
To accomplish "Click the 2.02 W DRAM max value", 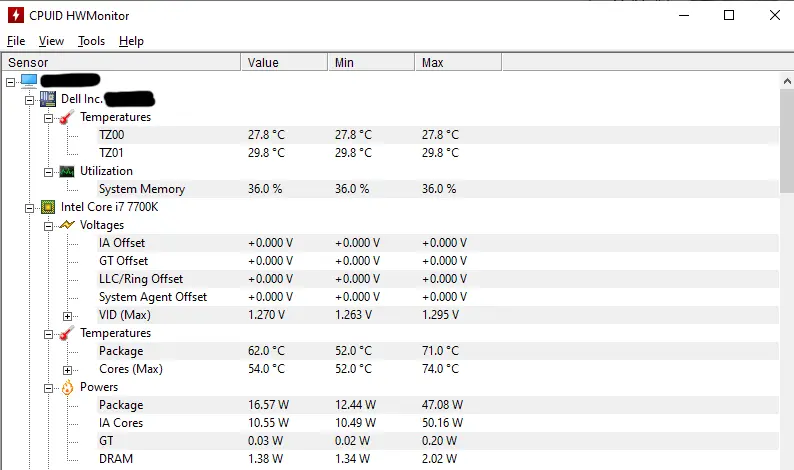I will click(x=439, y=459).
